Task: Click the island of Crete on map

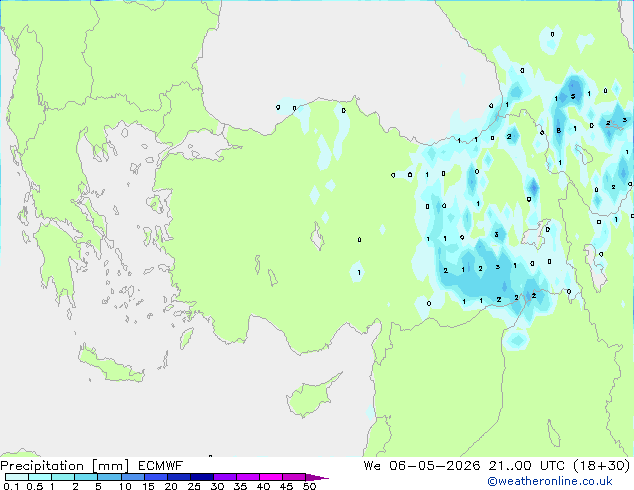Action: click(x=111, y=366)
